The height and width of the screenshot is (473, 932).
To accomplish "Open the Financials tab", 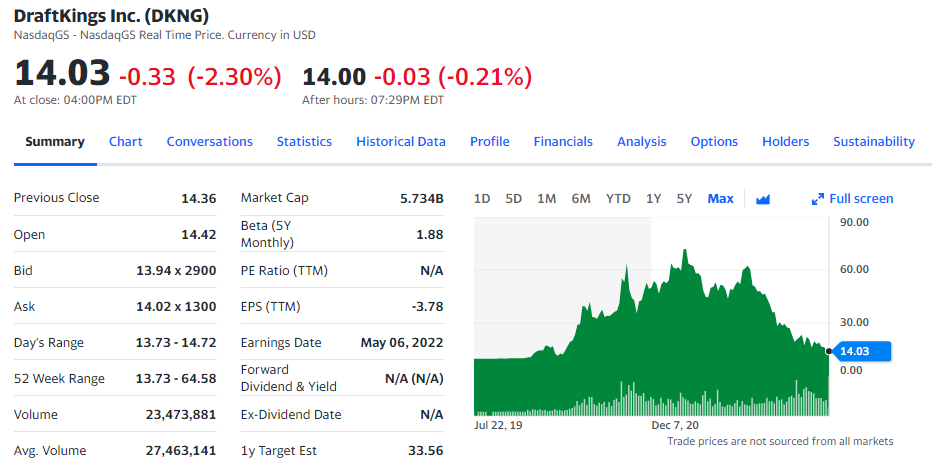I will click(x=563, y=141).
